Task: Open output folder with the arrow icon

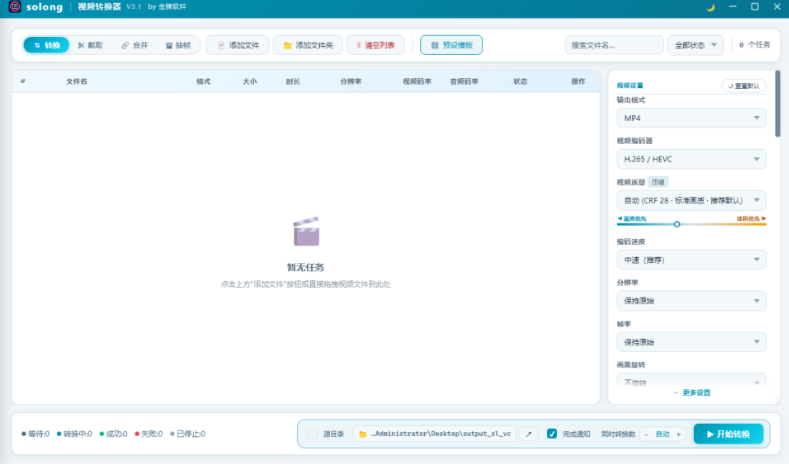Action: (528, 434)
